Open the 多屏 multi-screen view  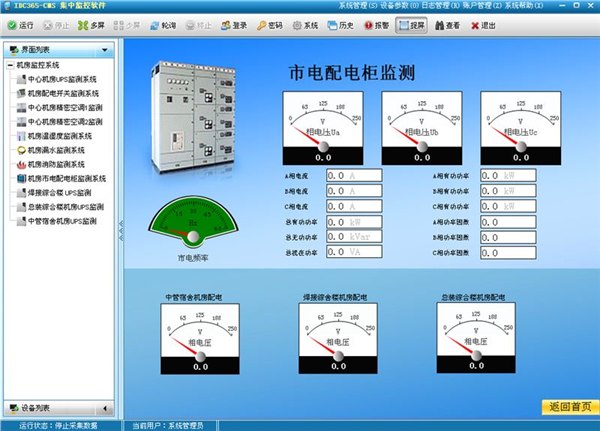coord(91,26)
